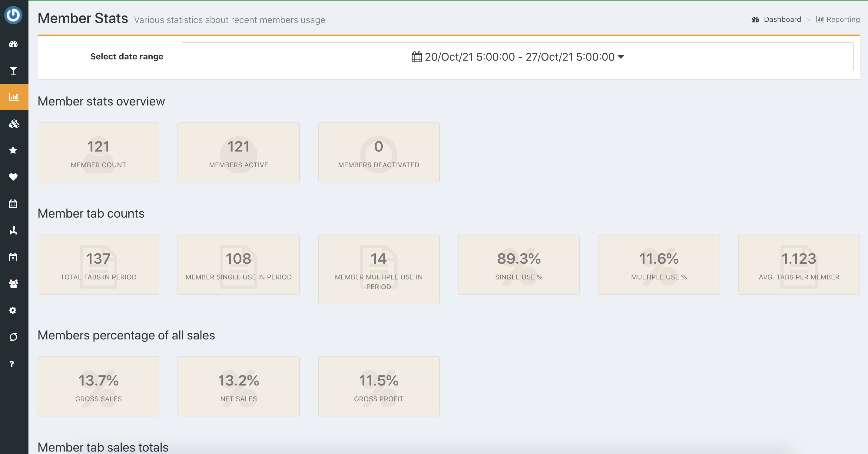Click the calendar with X sidebar icon

(14, 257)
